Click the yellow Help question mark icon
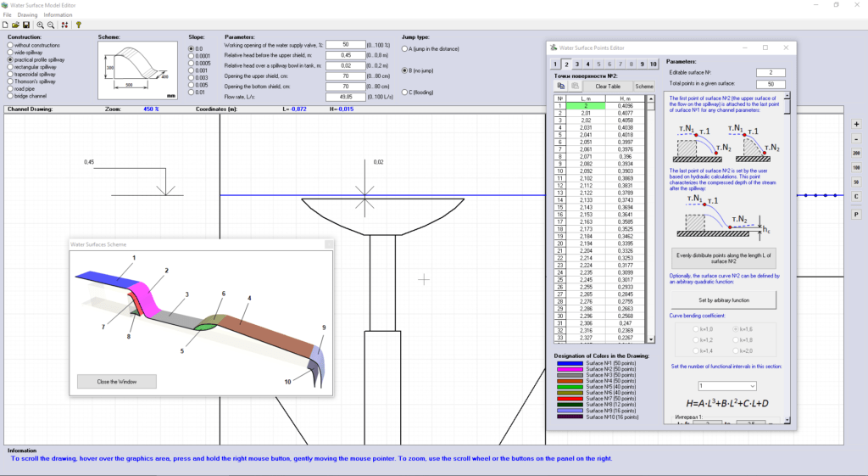 point(79,25)
